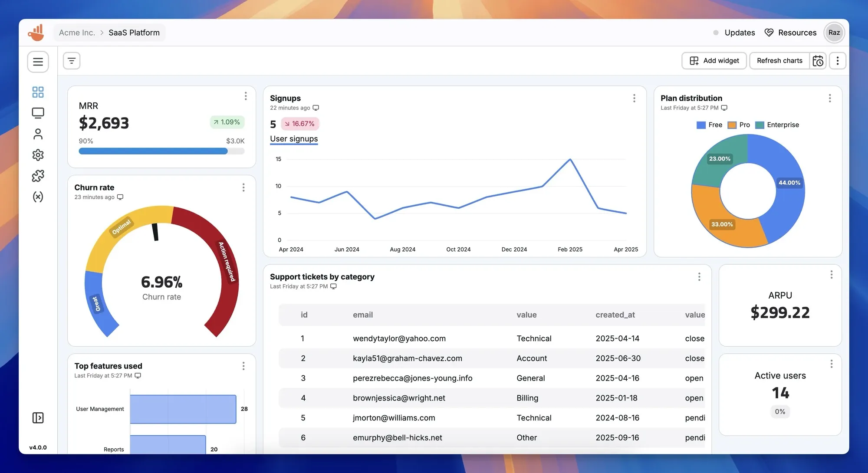Click the Refresh charts button
Screen dimensions: 868x473
[x=779, y=60]
